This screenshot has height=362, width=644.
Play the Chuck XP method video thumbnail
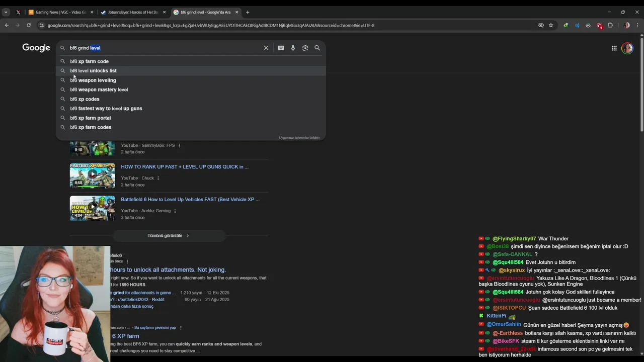click(x=93, y=175)
